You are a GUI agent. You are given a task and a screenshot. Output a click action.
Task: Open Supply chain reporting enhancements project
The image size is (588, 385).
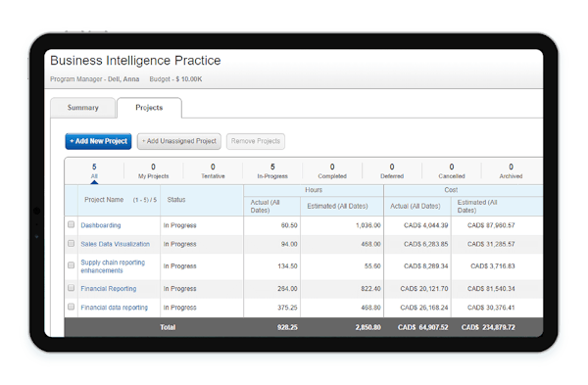pos(113,266)
